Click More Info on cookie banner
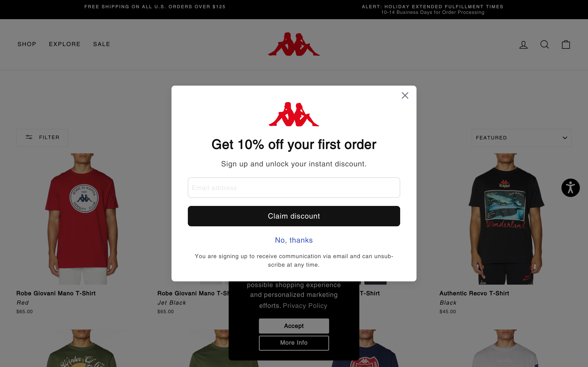 coord(294,343)
